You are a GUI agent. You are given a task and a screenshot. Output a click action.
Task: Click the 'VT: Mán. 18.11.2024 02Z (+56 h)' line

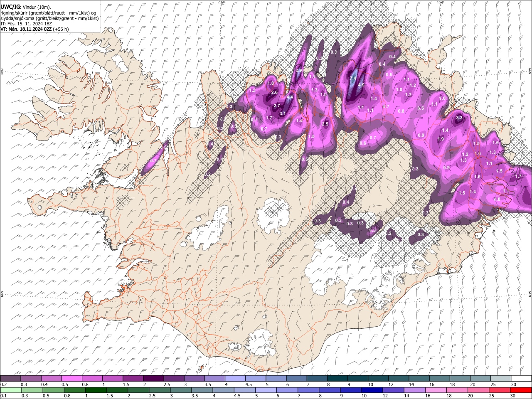click(x=35, y=29)
